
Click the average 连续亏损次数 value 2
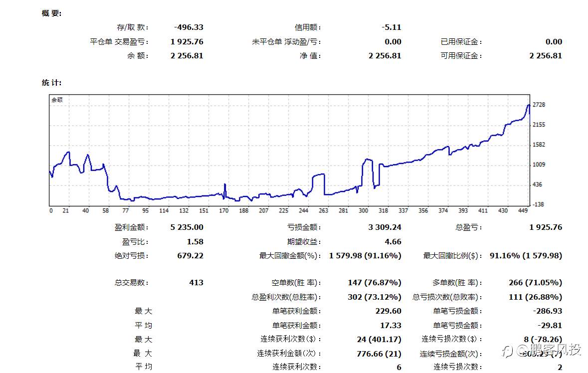pyautogui.click(x=560, y=368)
